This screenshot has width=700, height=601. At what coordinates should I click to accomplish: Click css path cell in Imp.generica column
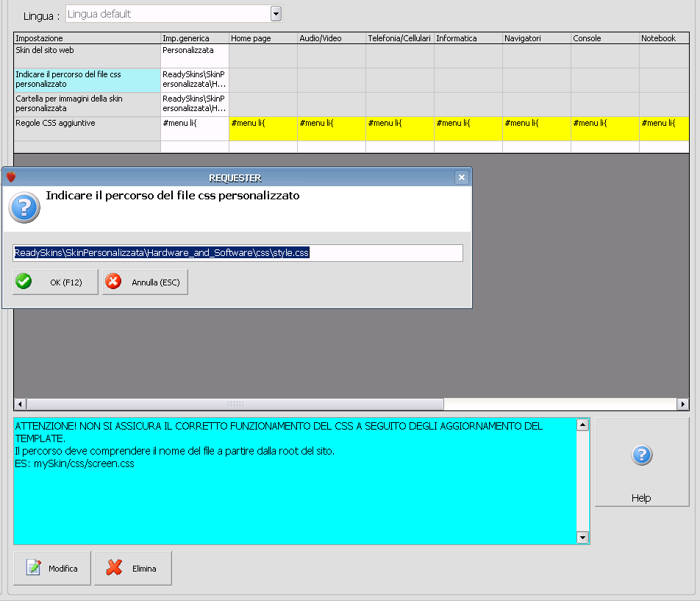point(195,80)
